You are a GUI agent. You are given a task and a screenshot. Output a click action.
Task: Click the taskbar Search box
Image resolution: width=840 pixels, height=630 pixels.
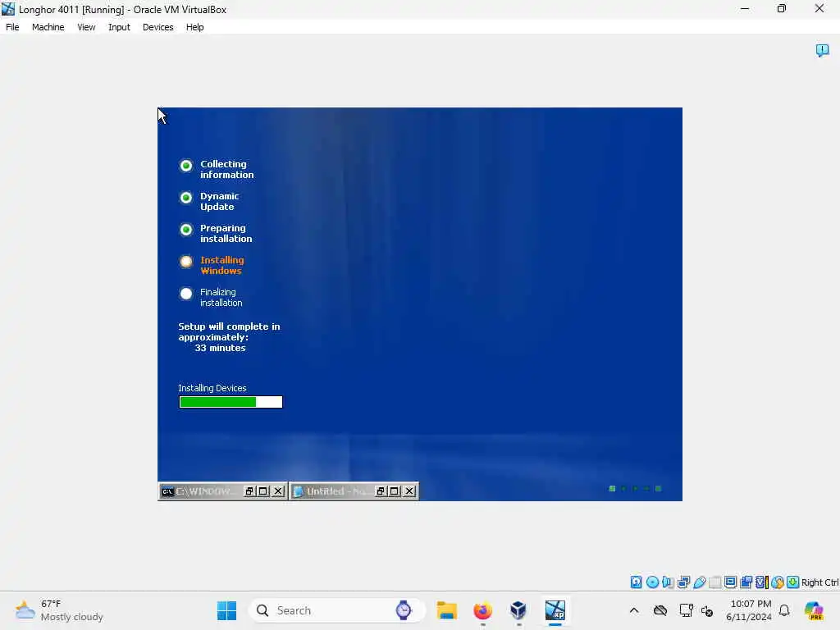[337, 610]
